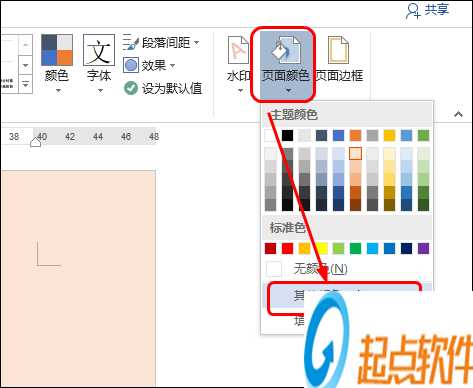The height and width of the screenshot is (388, 473).
Task: Pick top-row orange theme color swatch
Action: click(355, 136)
